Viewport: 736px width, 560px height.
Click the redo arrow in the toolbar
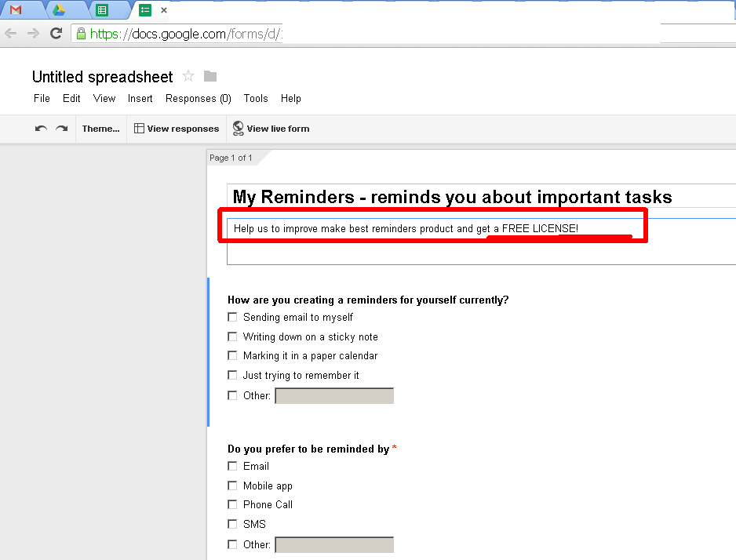click(x=61, y=129)
